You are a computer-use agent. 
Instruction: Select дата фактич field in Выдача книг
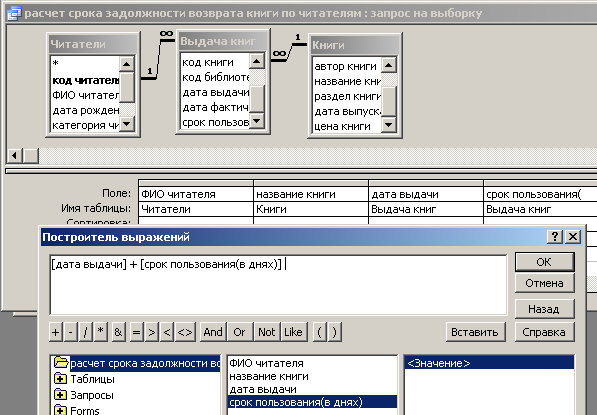point(215,107)
